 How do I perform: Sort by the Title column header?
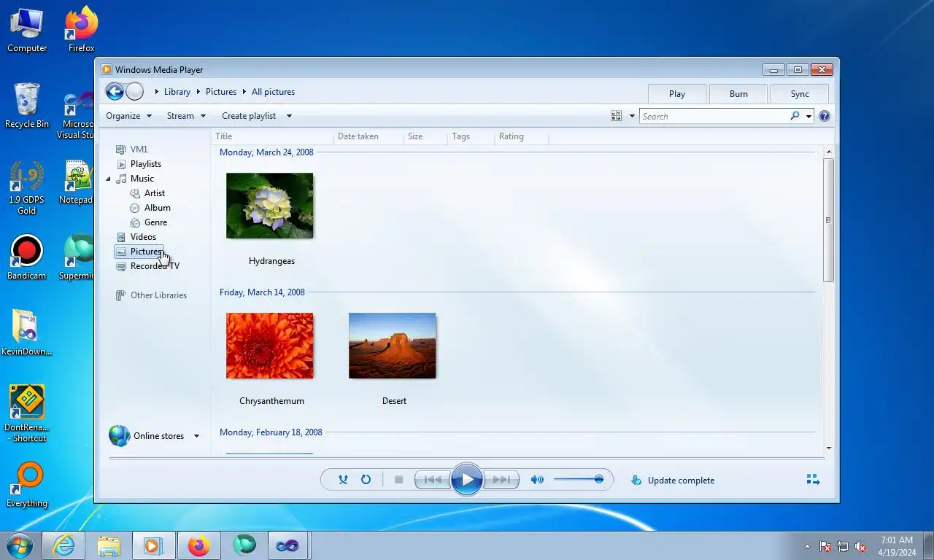pyautogui.click(x=272, y=136)
